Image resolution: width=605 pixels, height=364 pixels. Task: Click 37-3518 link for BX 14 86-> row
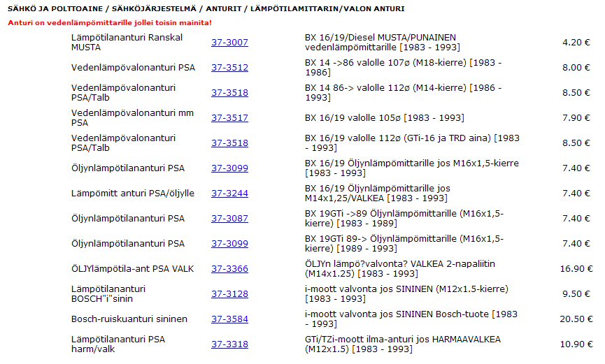coord(229,93)
